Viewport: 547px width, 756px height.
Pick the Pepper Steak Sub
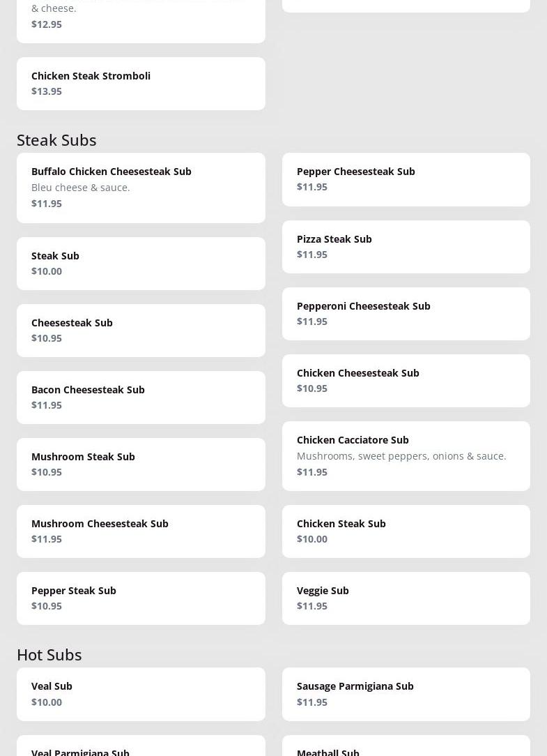(x=141, y=598)
